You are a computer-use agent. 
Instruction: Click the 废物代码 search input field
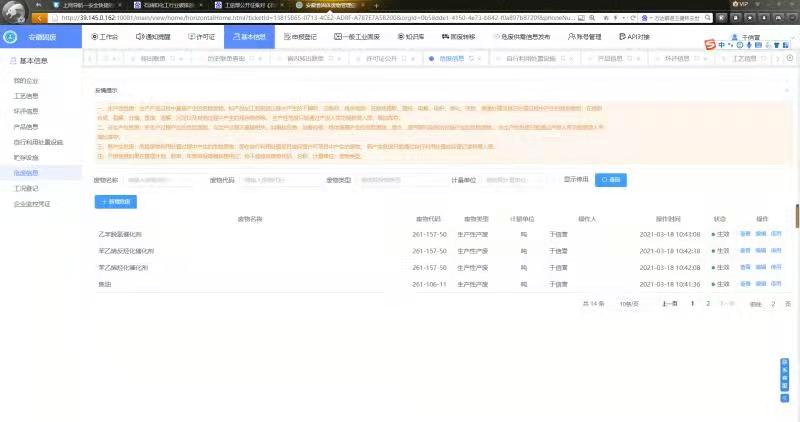click(278, 180)
